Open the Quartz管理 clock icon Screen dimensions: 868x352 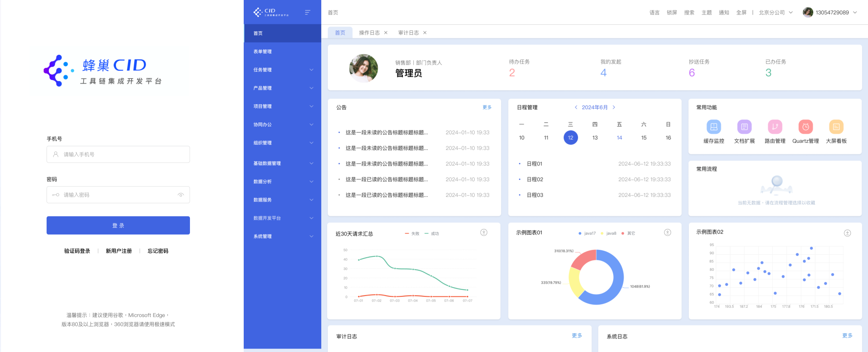tap(805, 127)
